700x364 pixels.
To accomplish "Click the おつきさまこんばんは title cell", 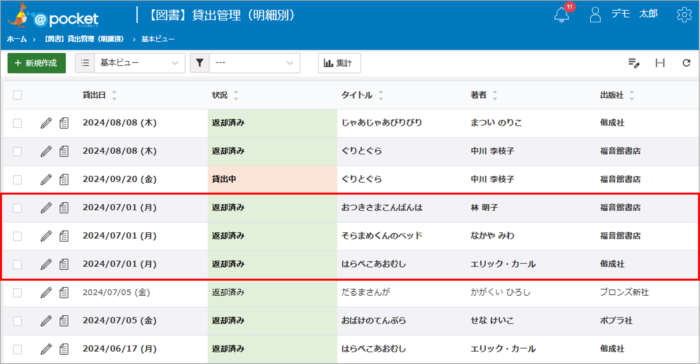I will 382,208.
